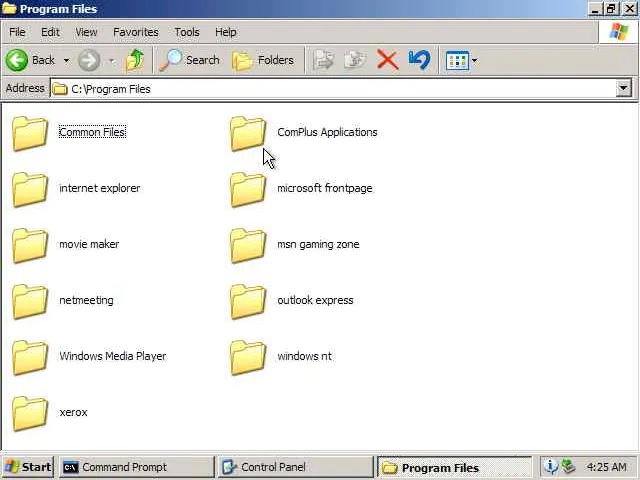Switch to Control Panel taskbar button

296,467
